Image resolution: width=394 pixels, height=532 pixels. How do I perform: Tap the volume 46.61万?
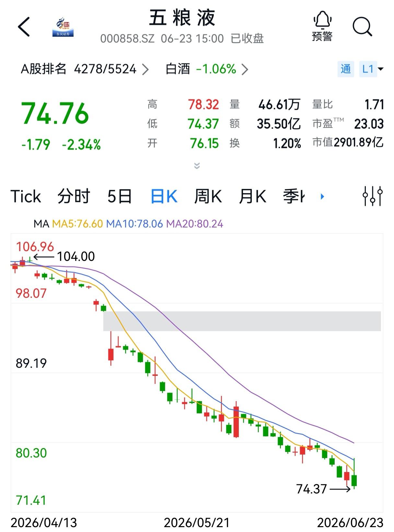pyautogui.click(x=280, y=105)
